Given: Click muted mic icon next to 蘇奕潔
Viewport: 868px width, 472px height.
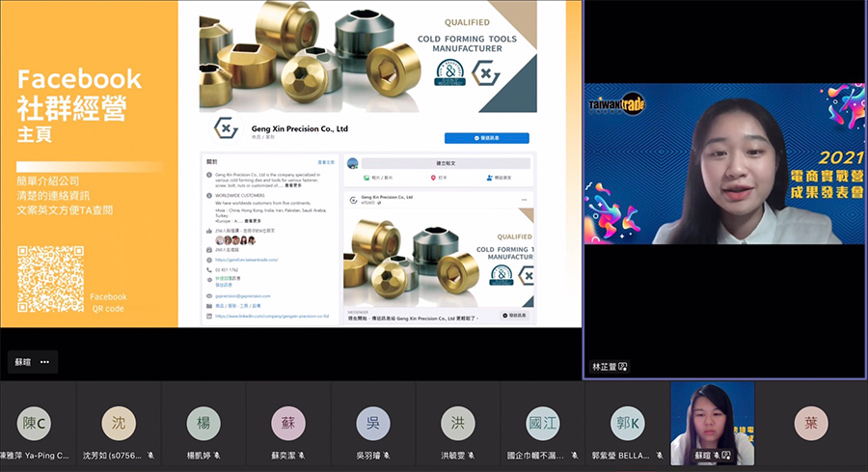Looking at the screenshot, I should pyautogui.click(x=301, y=456).
